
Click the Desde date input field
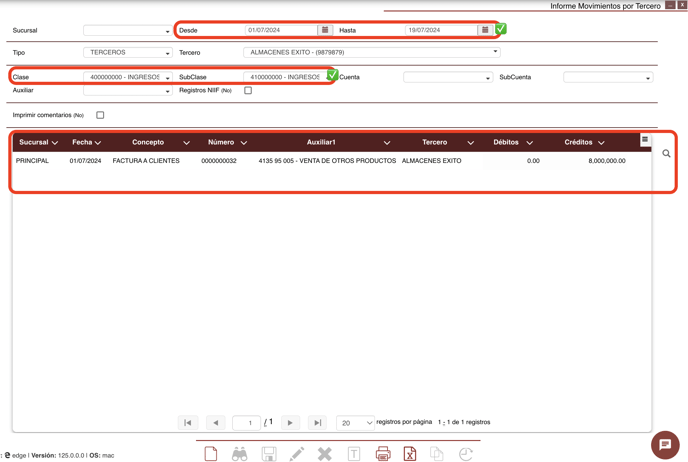pyautogui.click(x=281, y=30)
